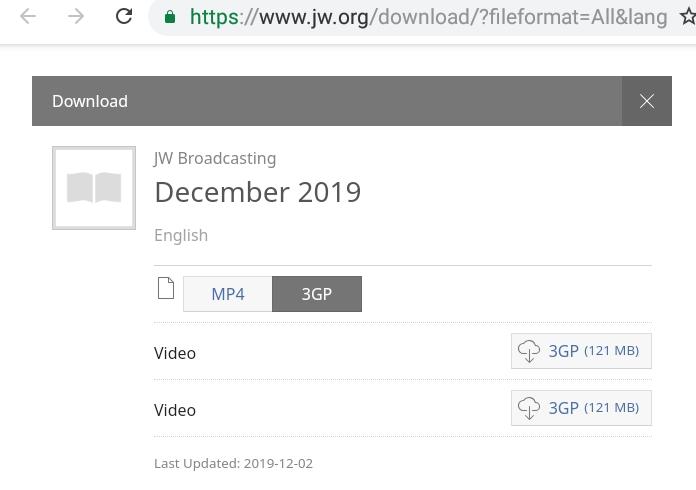Click cloud download icon in first Video row
The image size is (696, 490).
coord(529,351)
